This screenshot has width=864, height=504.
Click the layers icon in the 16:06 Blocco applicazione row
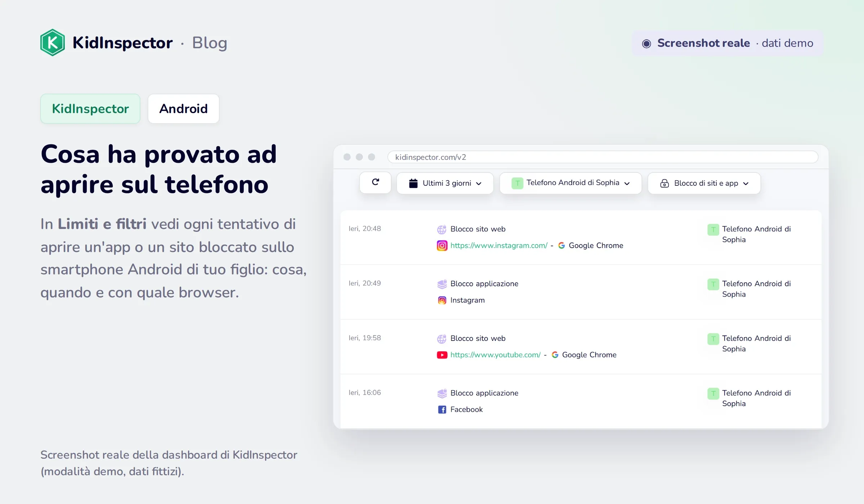442,393
